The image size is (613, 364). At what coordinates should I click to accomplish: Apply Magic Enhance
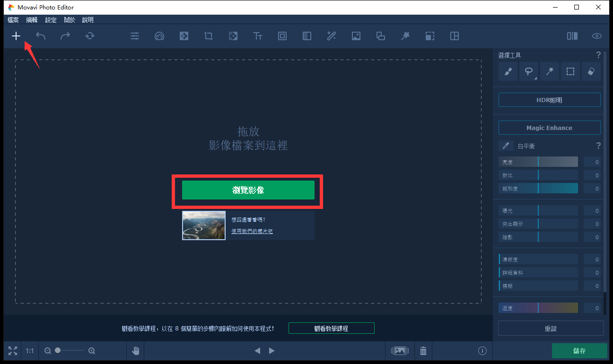pos(550,128)
